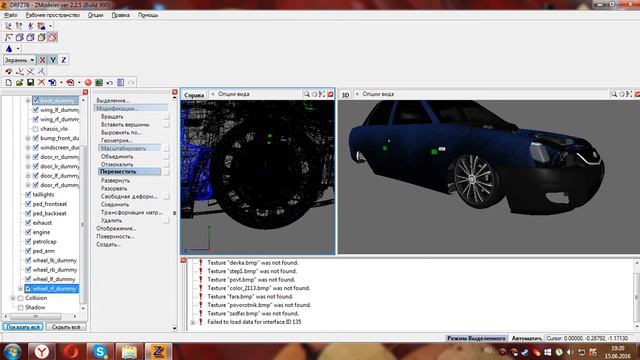
Task: Close the commands panel red icon
Action: click(175, 92)
